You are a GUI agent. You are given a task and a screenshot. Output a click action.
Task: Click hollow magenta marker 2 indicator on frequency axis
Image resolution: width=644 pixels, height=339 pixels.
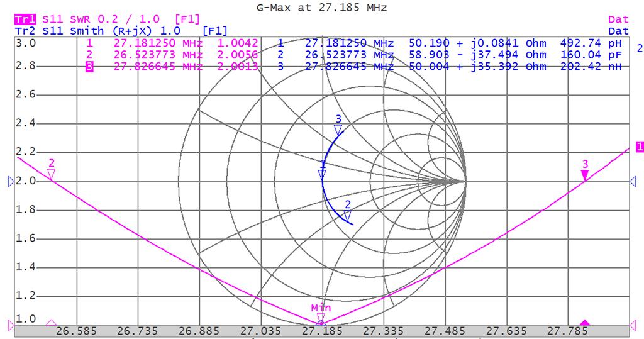pos(51,323)
